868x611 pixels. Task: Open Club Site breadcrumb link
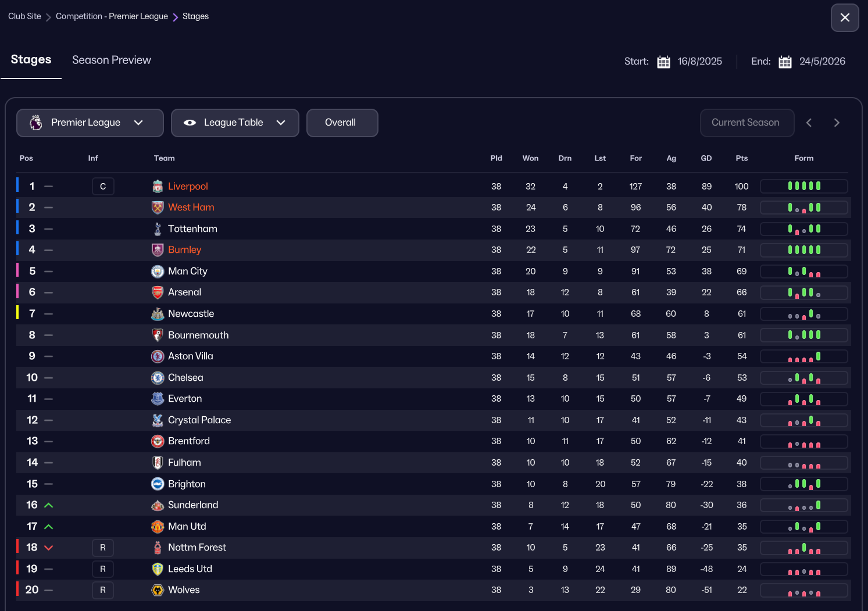(24, 16)
